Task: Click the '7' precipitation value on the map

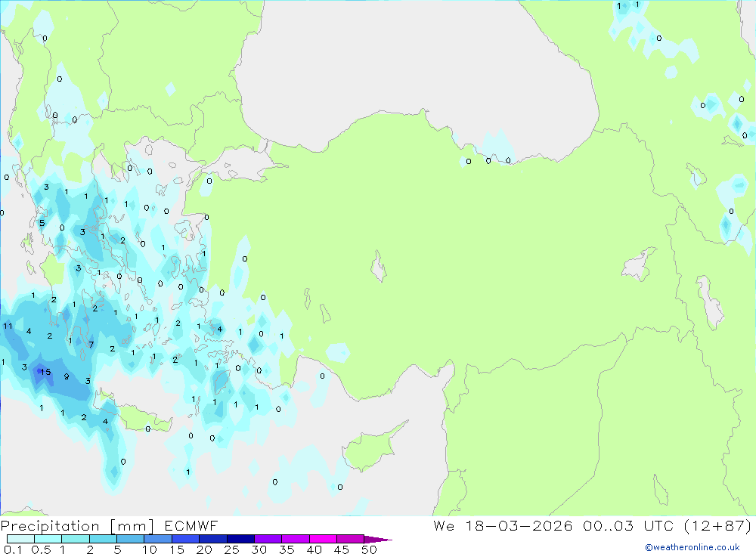Action: [x=91, y=344]
